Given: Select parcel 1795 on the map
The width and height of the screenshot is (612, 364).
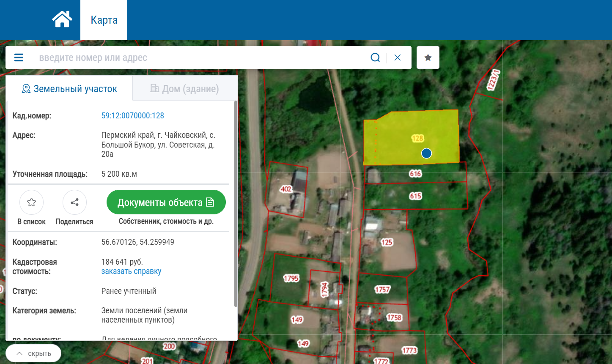Looking at the screenshot, I should pos(291,278).
